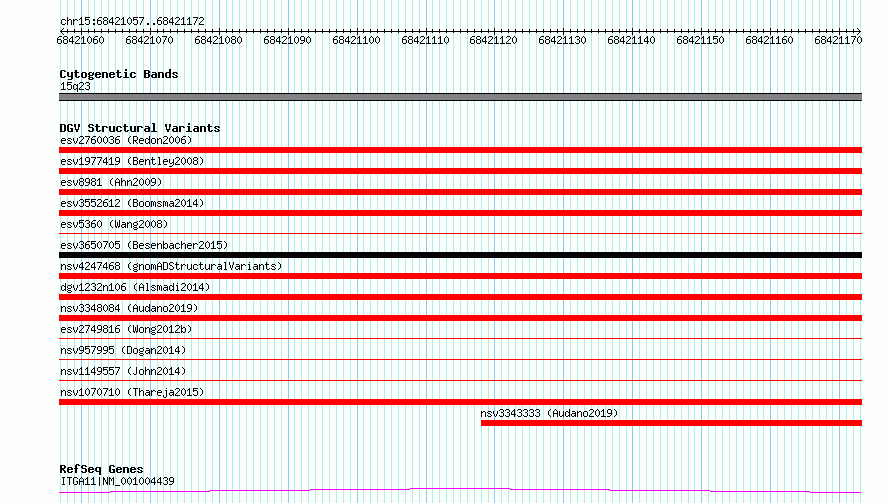This screenshot has width=890, height=503.
Task: Click the red bar under nsv3348084 (Audano2019)
Action: (460, 318)
